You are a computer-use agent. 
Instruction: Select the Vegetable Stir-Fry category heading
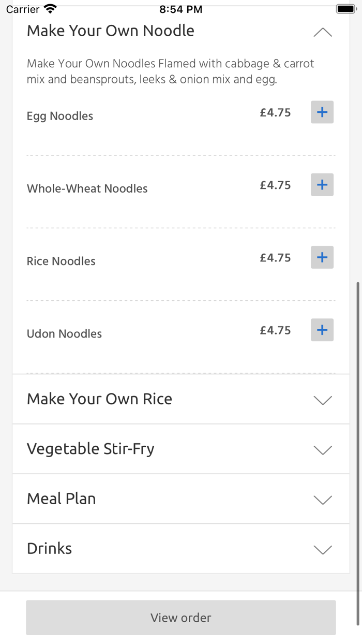[x=90, y=449]
